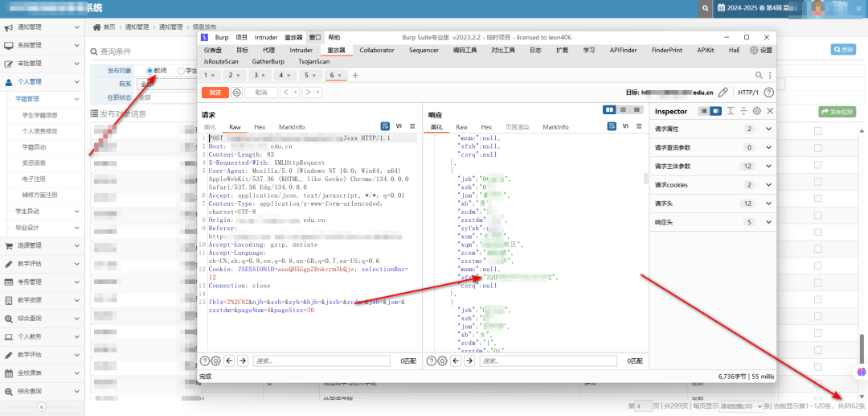This screenshot has height=416, width=868.
Task: Click the request search input field
Action: 321,361
